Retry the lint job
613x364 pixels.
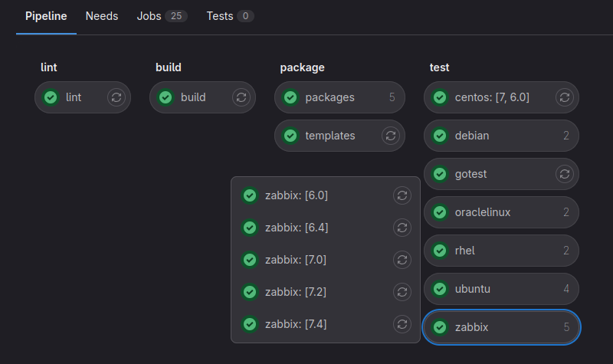(116, 97)
